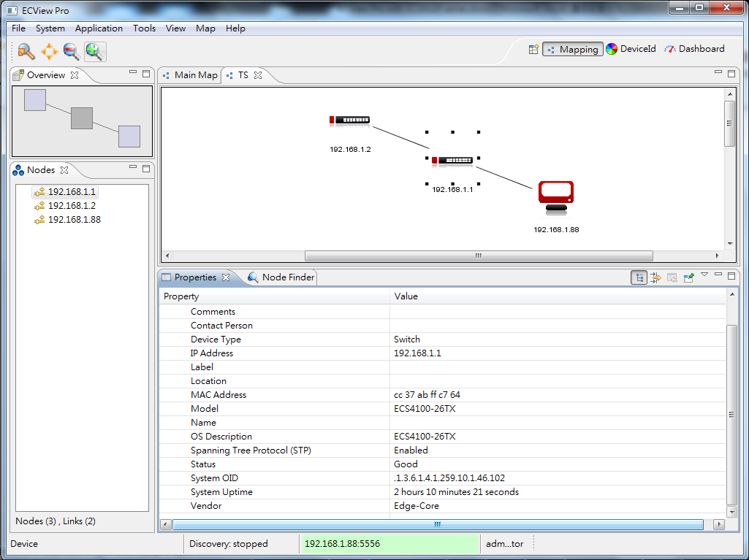Switch to the Main Map tab
The image size is (749, 560).
190,75
